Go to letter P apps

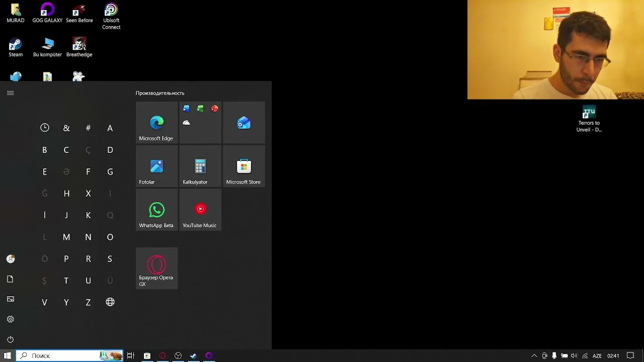66,259
